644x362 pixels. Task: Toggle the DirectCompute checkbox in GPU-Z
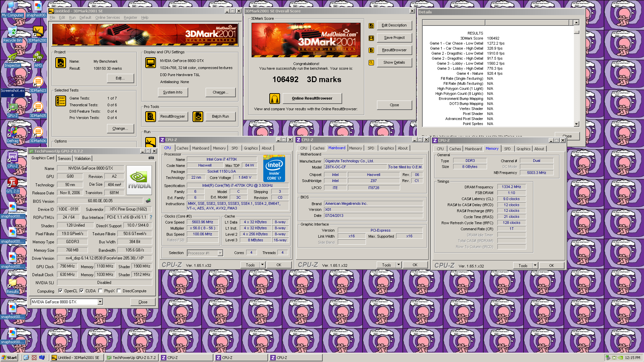click(119, 291)
